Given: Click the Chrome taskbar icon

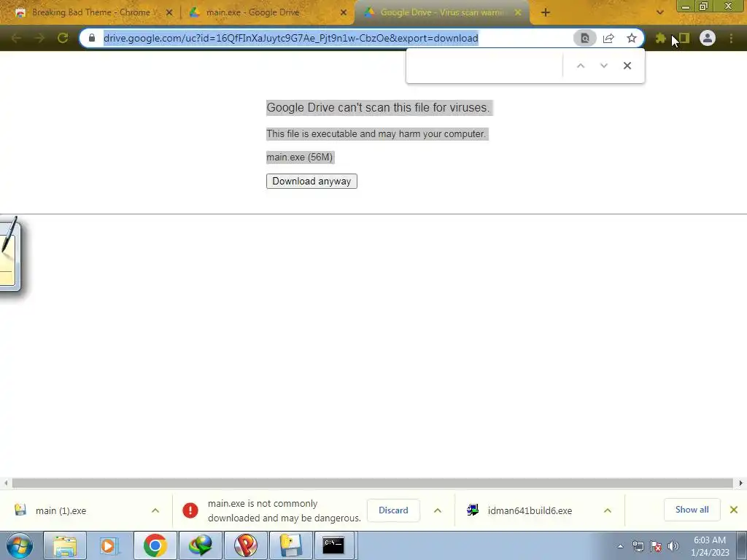Looking at the screenshot, I should click(x=155, y=545).
